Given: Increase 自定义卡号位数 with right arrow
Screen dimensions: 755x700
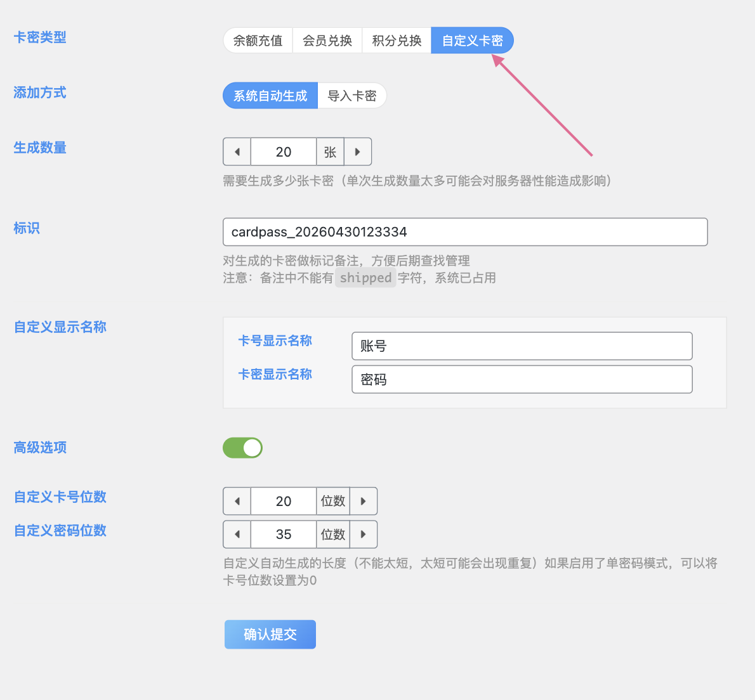Looking at the screenshot, I should 364,502.
